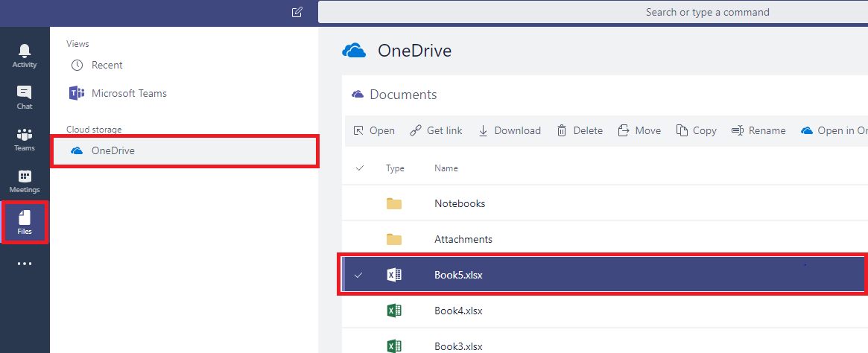Open Meetings calendar in left rail
Screen dimensions: 868x353
(25, 182)
